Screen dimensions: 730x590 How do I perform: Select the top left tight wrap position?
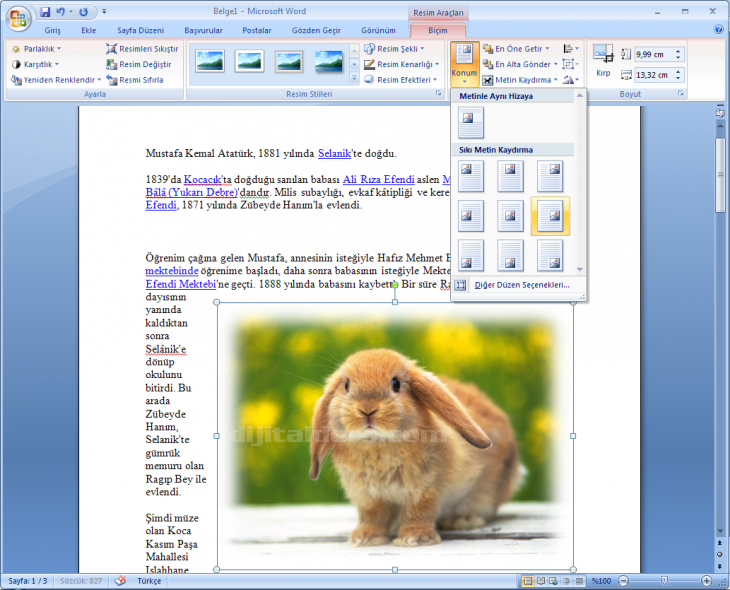[471, 176]
